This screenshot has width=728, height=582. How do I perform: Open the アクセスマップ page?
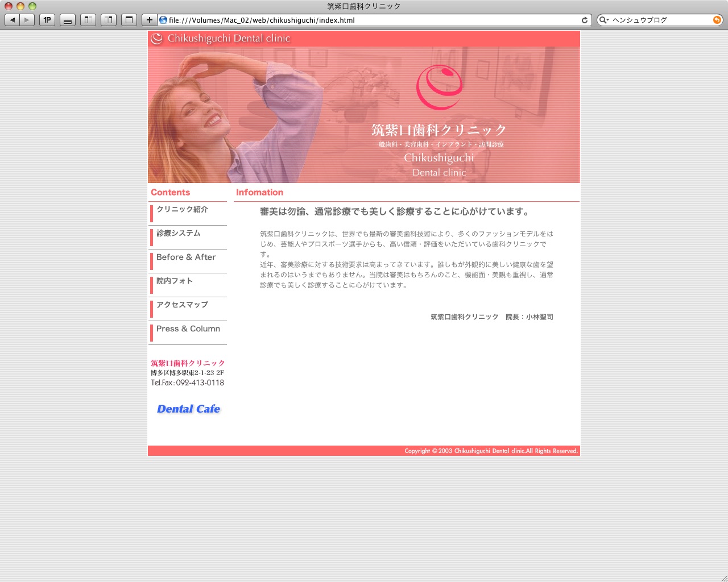click(x=182, y=305)
